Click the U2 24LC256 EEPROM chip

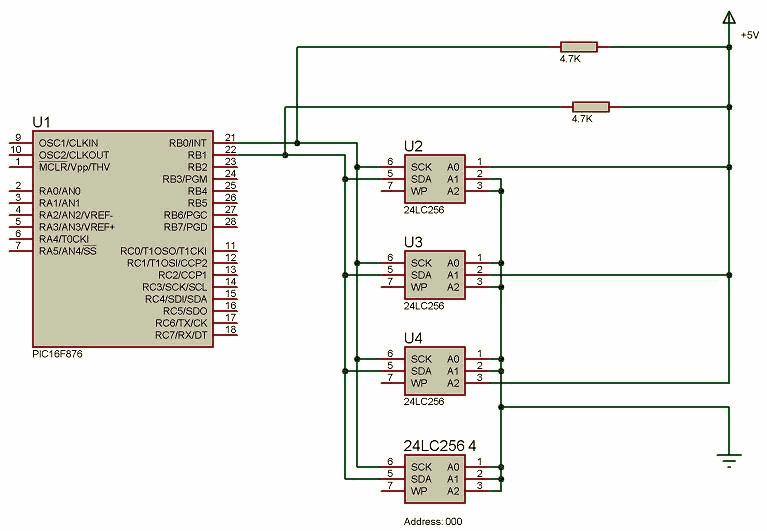pos(434,179)
